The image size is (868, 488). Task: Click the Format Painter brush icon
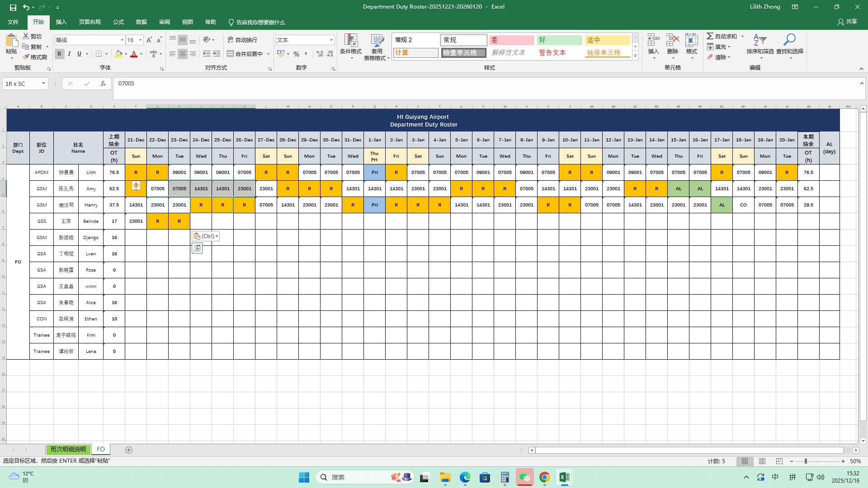coord(26,57)
